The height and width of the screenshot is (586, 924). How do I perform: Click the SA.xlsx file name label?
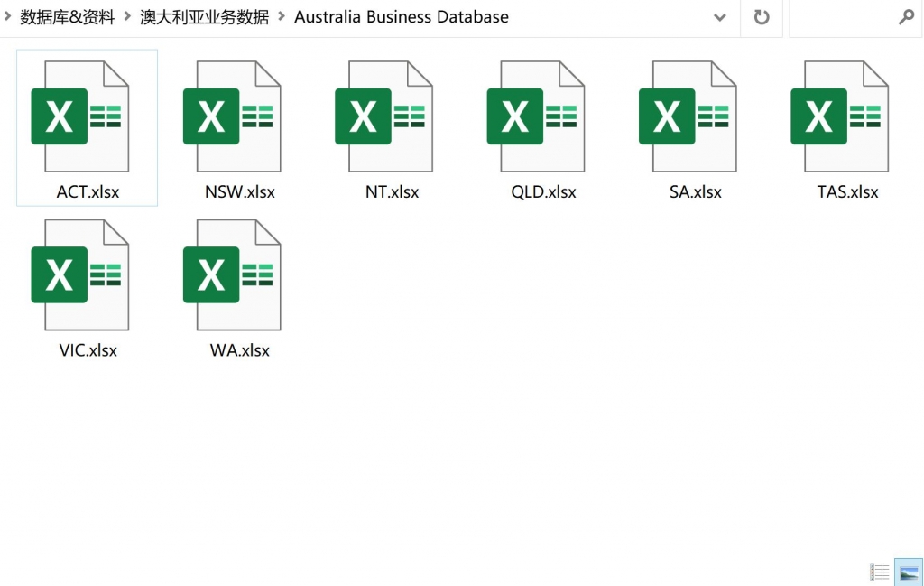(696, 192)
